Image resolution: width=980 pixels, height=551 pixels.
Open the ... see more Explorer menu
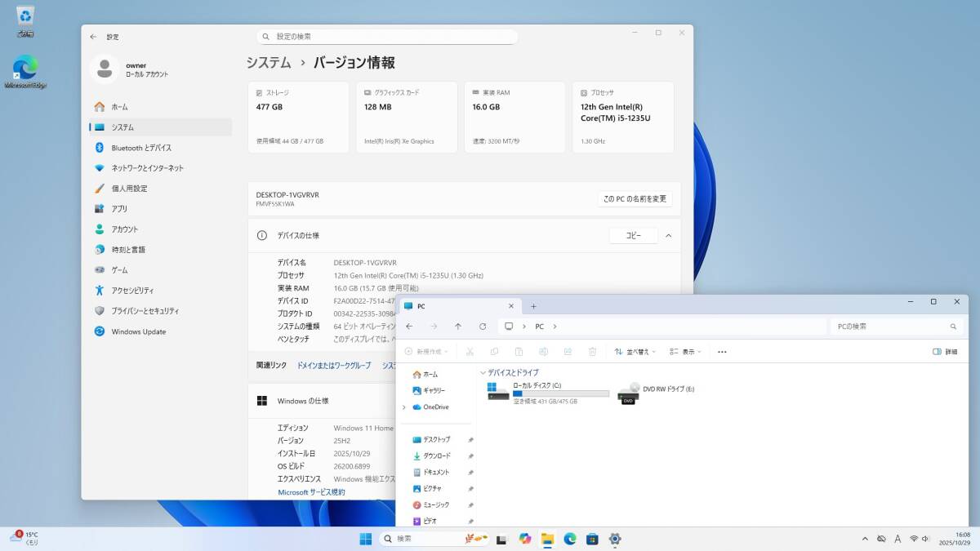(x=722, y=351)
